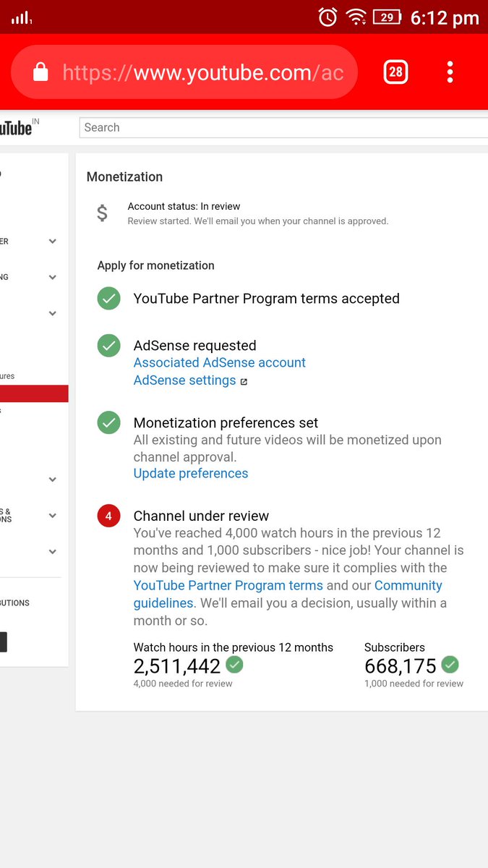Click the YouTube Search field
Image resolution: width=488 pixels, height=868 pixels.
283,127
